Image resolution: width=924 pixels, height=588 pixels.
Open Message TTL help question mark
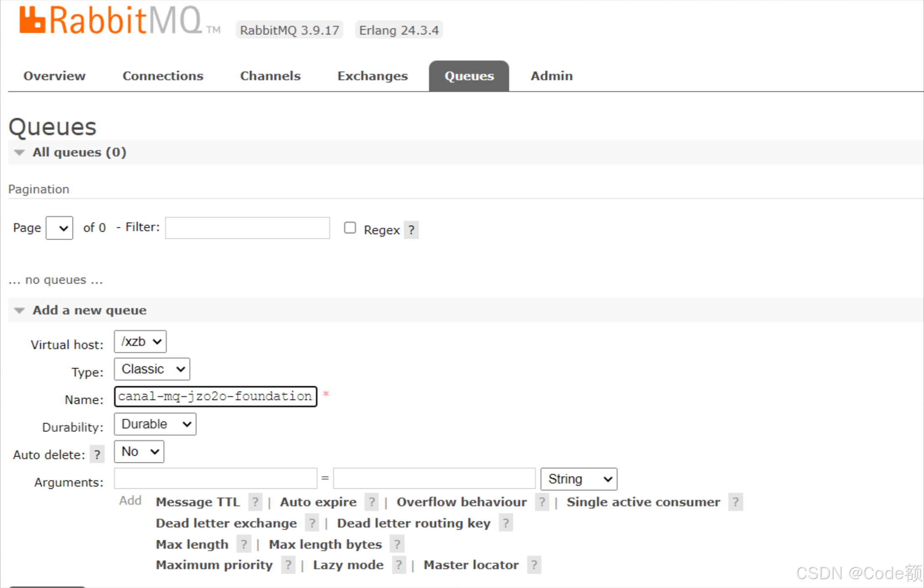click(255, 502)
